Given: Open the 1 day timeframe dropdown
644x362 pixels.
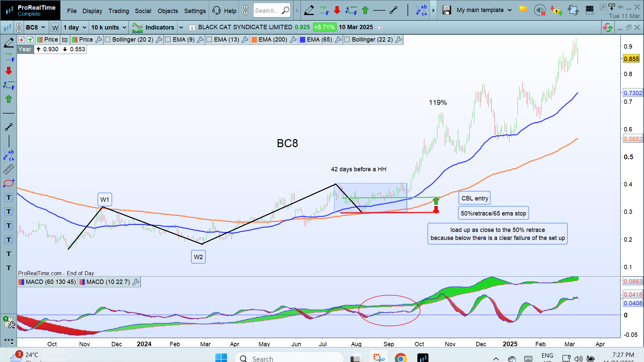Looking at the screenshot, I should pyautogui.click(x=75, y=27).
